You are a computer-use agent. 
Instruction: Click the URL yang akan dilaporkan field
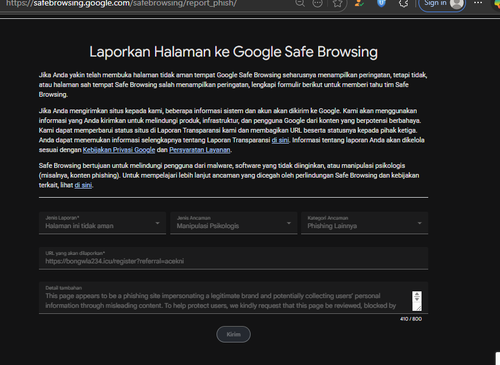tap(233, 258)
